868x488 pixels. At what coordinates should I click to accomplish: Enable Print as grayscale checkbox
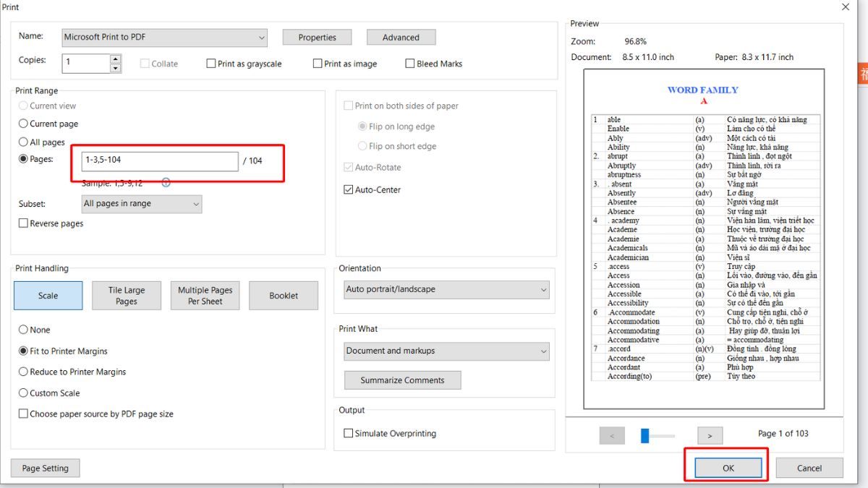coord(211,64)
